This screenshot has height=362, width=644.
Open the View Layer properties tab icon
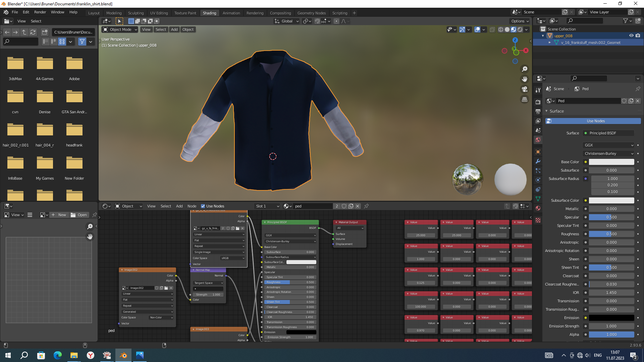pyautogui.click(x=538, y=121)
